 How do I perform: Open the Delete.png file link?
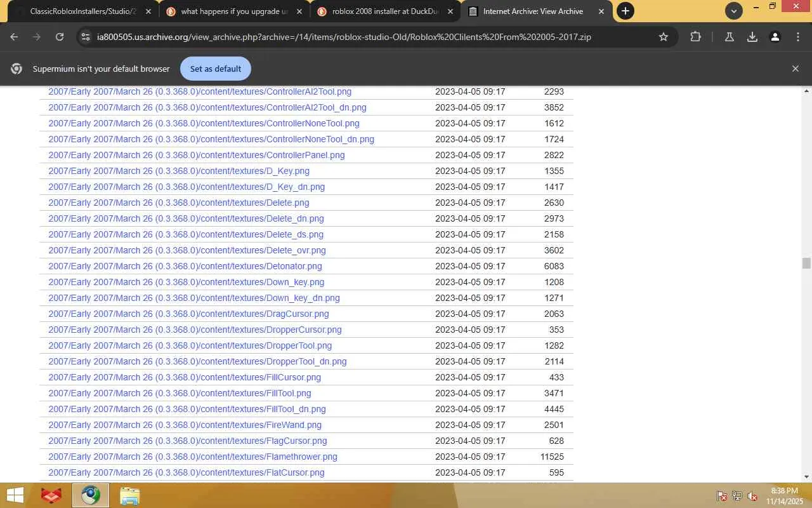coord(179,203)
